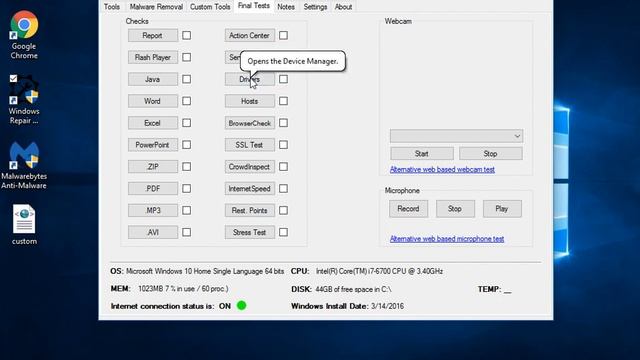Stop the microphone recording

tap(455, 209)
